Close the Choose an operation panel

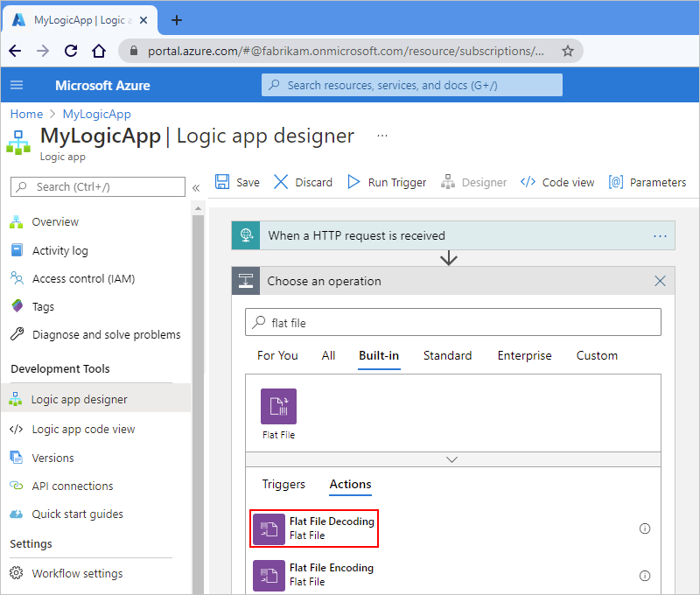click(660, 281)
